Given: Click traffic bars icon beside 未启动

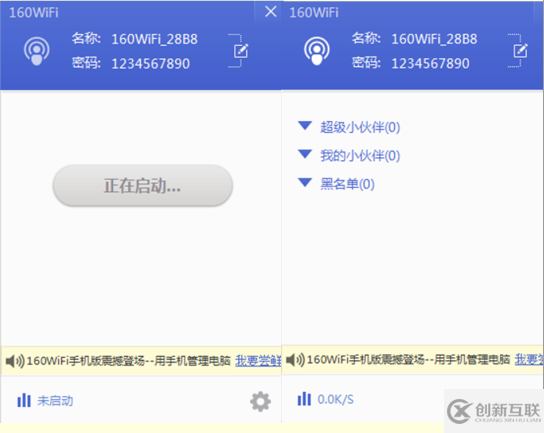Looking at the screenshot, I should click(x=24, y=400).
